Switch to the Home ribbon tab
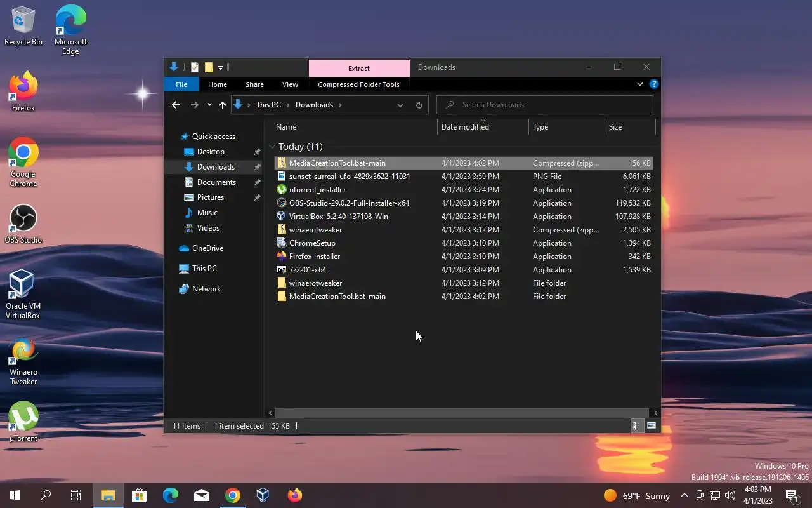Image resolution: width=812 pixels, height=508 pixels. pos(218,84)
